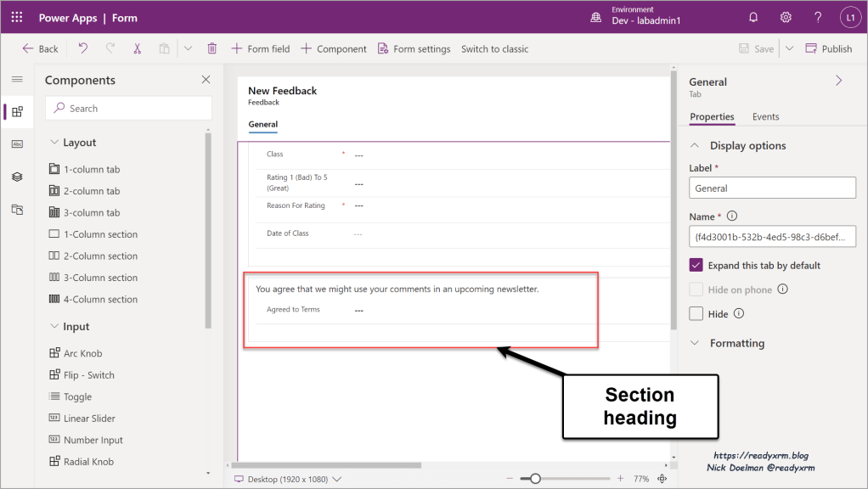Click the Undo arrow in toolbar
The image size is (868, 489).
point(82,48)
